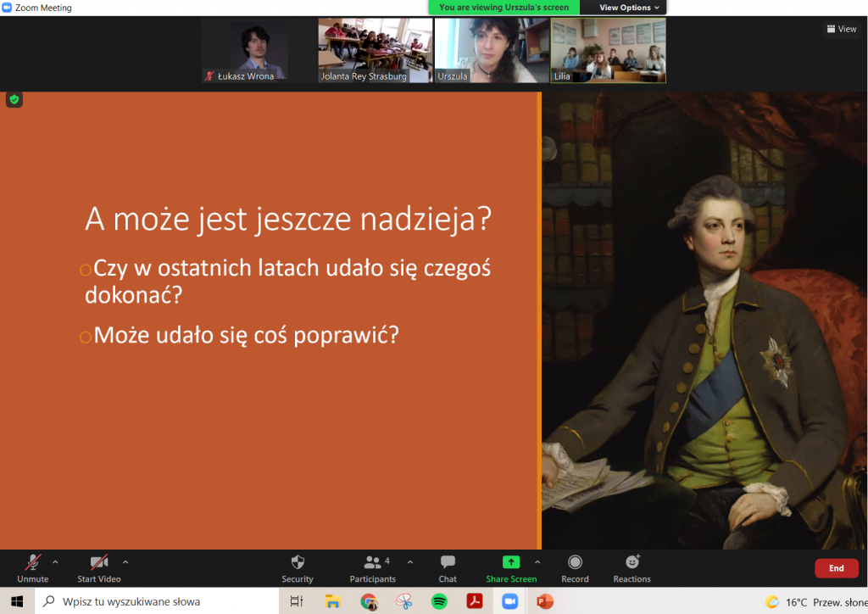Screen dimensions: 868x614
Task: Open the Participants panel
Action: tap(372, 567)
